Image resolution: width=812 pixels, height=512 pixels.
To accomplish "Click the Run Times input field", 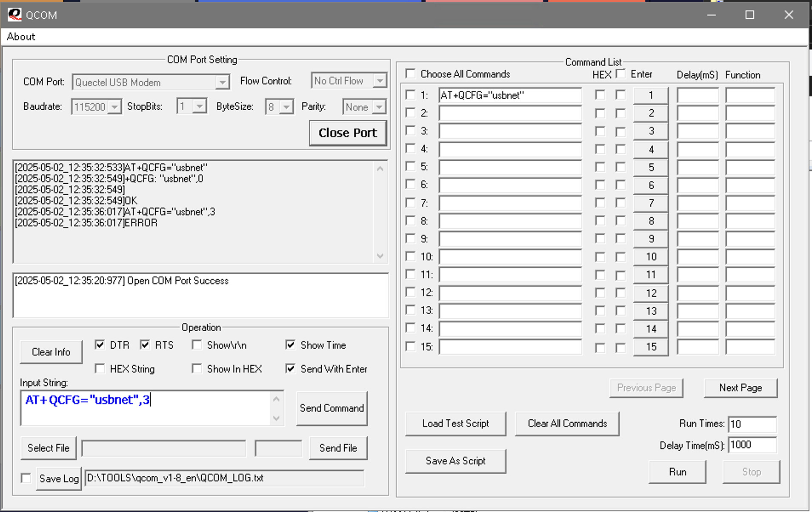I will 752,424.
